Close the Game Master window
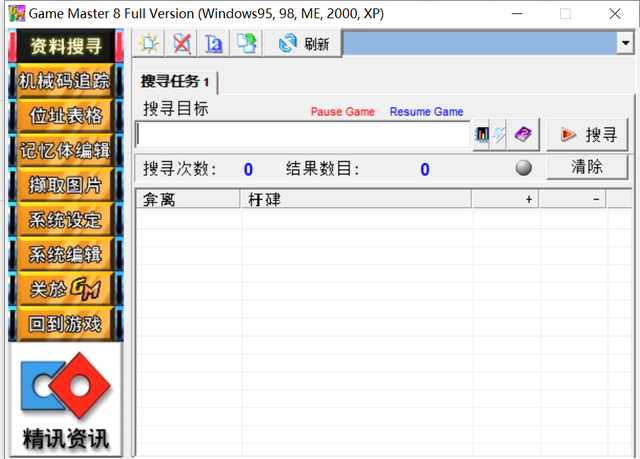 coord(615,14)
